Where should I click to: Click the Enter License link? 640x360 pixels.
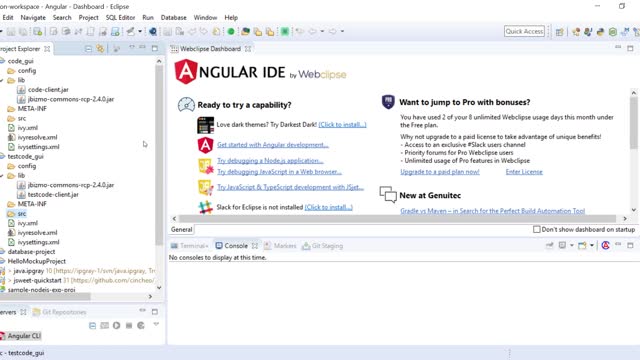tap(524, 172)
